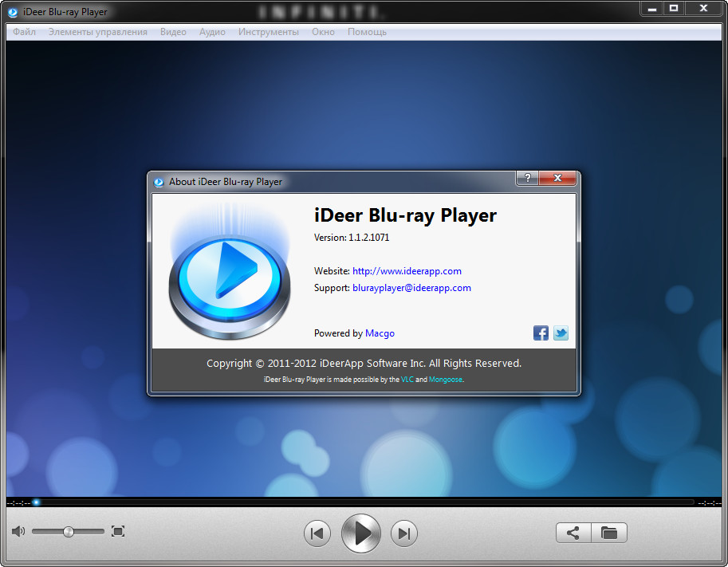Click the About dialog title bar icon

click(x=159, y=182)
